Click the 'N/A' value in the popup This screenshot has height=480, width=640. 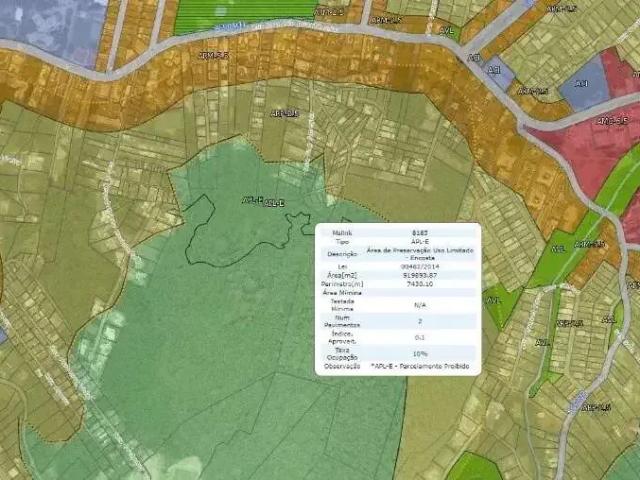point(420,305)
